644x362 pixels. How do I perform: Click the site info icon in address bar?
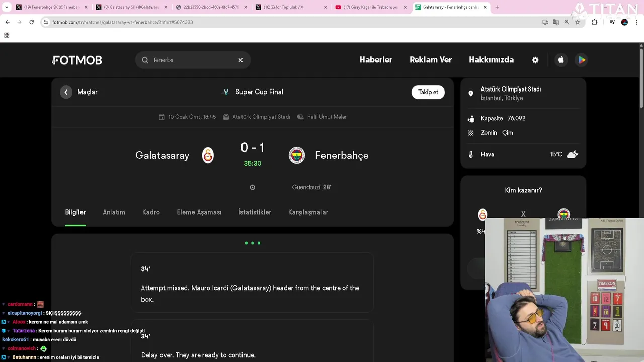(46, 22)
